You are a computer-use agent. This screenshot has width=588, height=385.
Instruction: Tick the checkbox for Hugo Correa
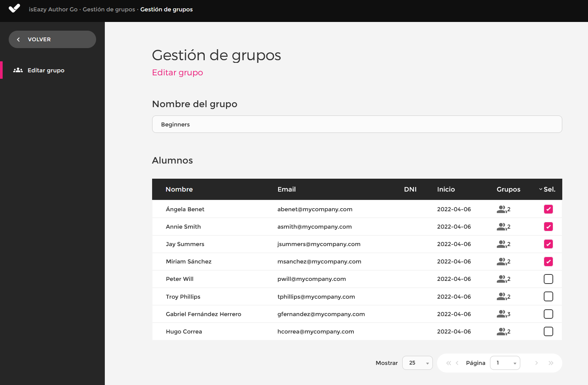tap(548, 332)
